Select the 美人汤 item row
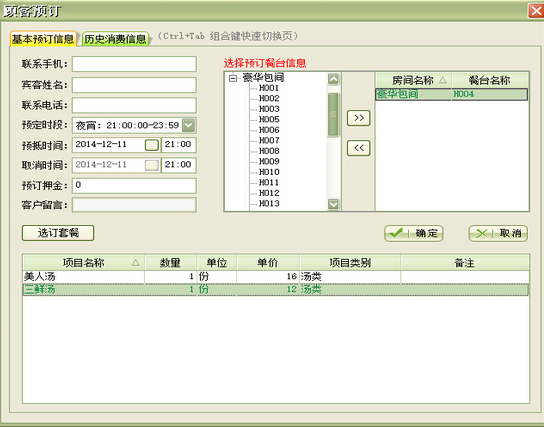Image resolution: width=544 pixels, height=427 pixels. click(276, 276)
